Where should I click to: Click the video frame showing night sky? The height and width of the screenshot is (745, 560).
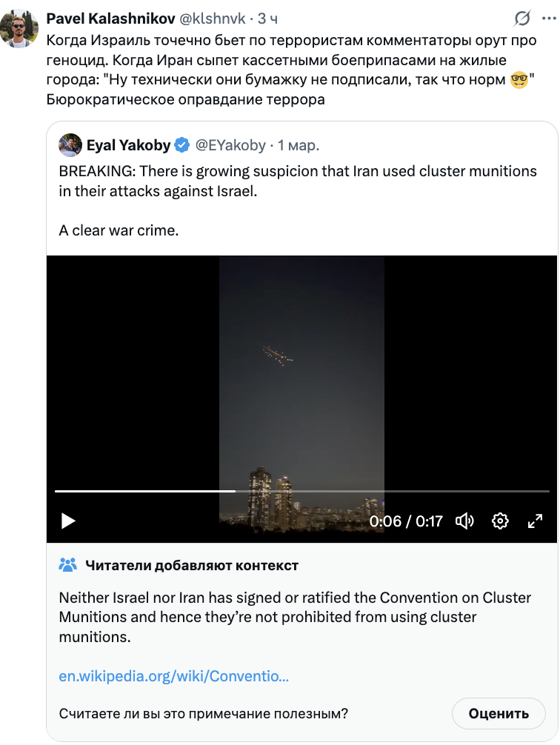pos(301,370)
